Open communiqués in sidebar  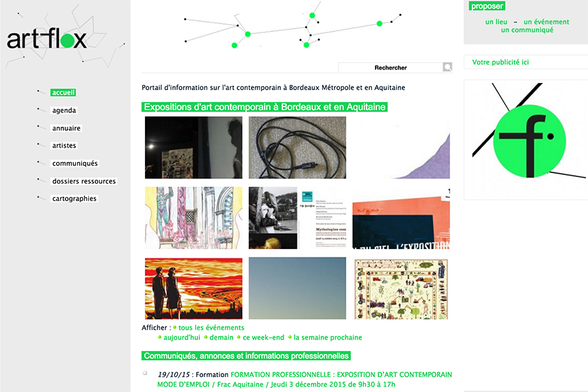pos(74,163)
